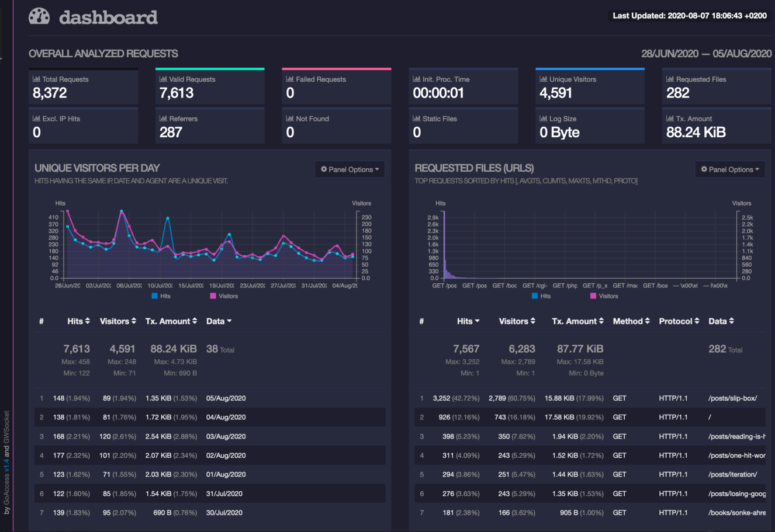This screenshot has width=775, height=532.
Task: Click the Overall Analyzed Requests heading
Action: [103, 54]
